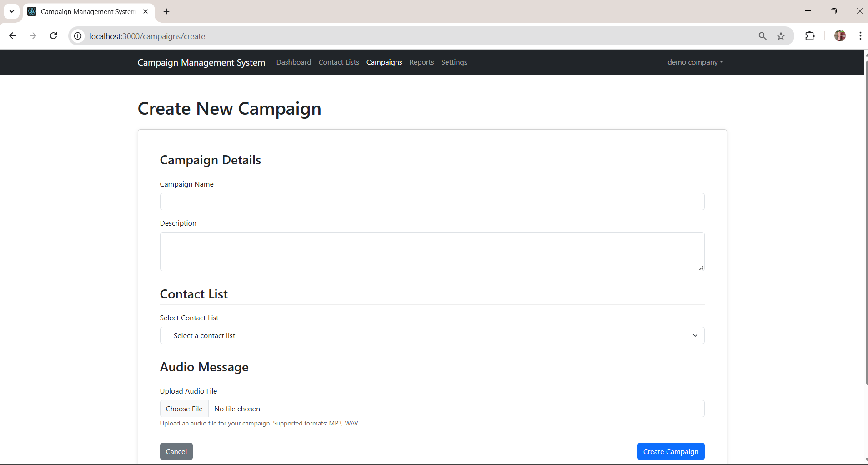Click the Choose File upload button

tap(184, 409)
